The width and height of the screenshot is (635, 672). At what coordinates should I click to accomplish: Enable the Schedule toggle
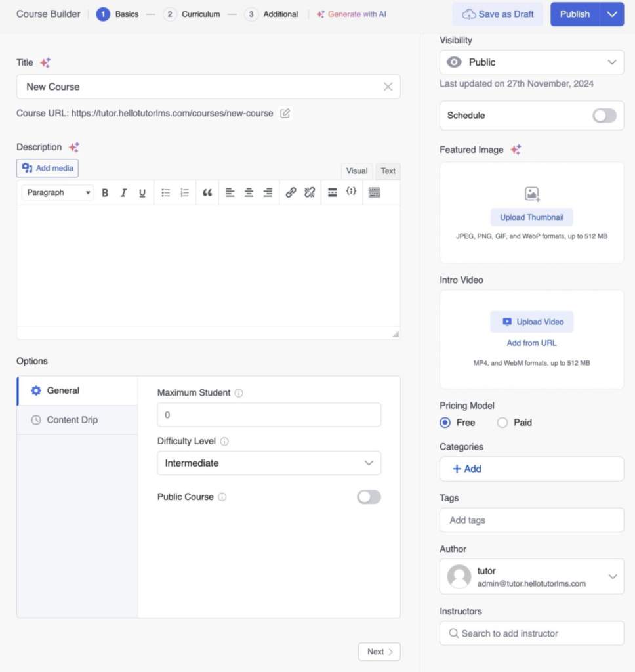point(604,115)
